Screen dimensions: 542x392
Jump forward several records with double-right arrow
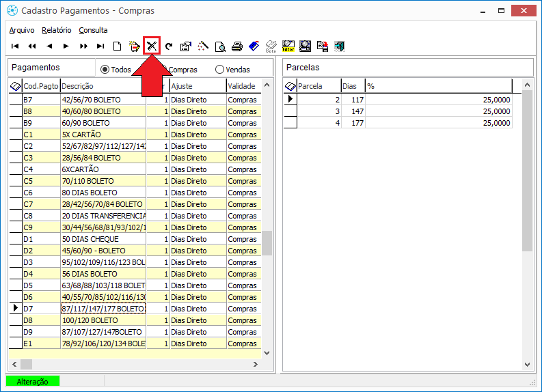click(83, 46)
